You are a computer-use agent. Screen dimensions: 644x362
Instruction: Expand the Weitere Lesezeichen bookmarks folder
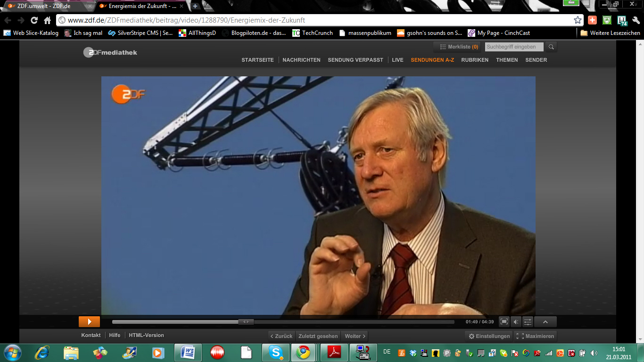tap(610, 33)
